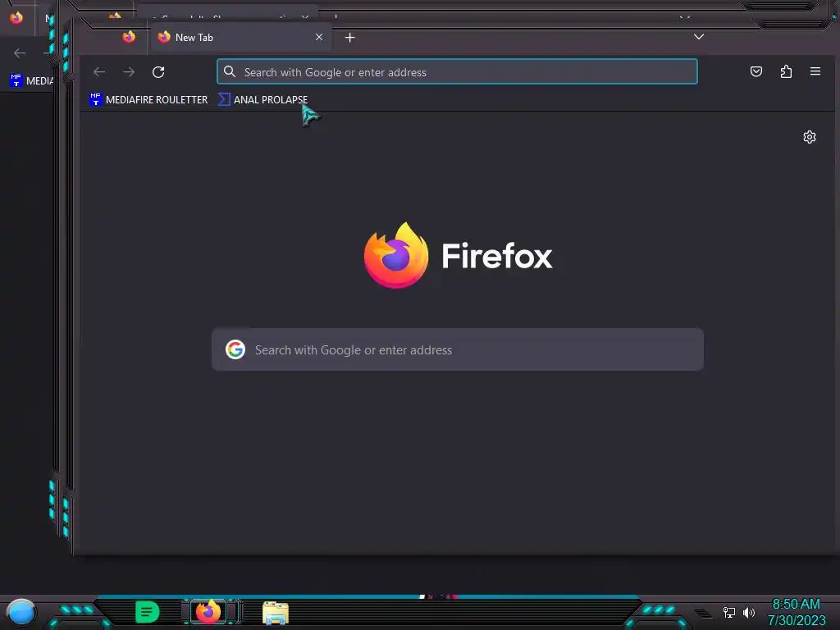Open the second bookmark on the bookmarks toolbar
Screen dimensions: 840x630
[x=262, y=99]
